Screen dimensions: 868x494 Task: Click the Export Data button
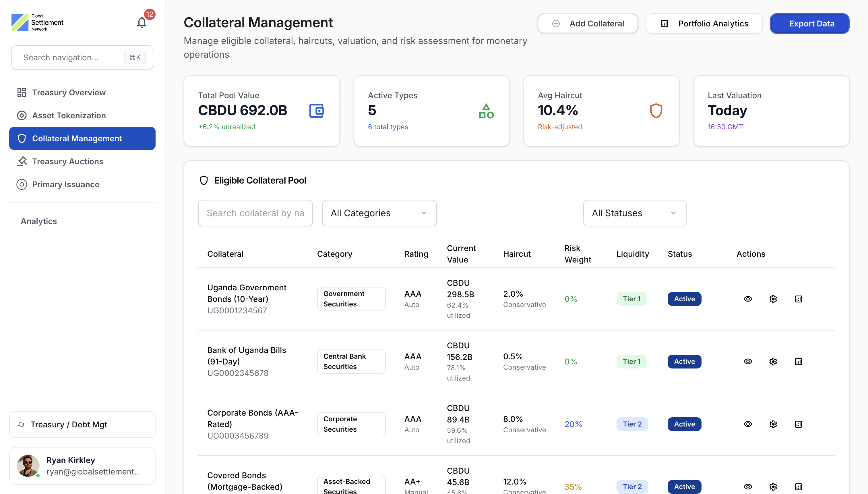[809, 24]
